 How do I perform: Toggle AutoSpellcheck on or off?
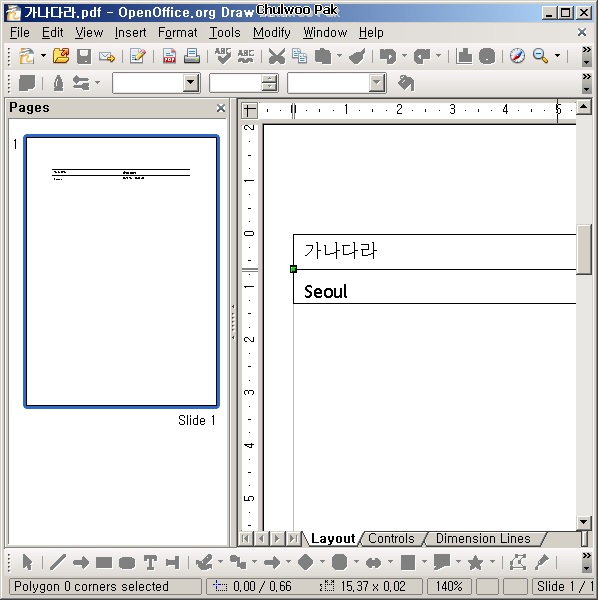(246, 56)
